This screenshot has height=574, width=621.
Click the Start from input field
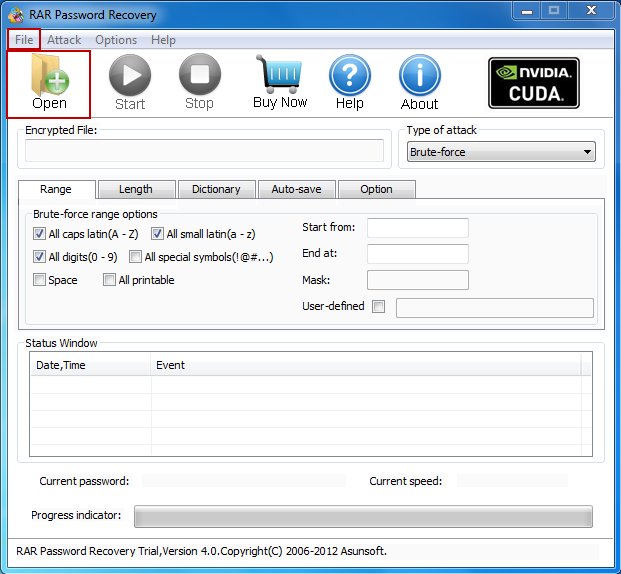(418, 228)
